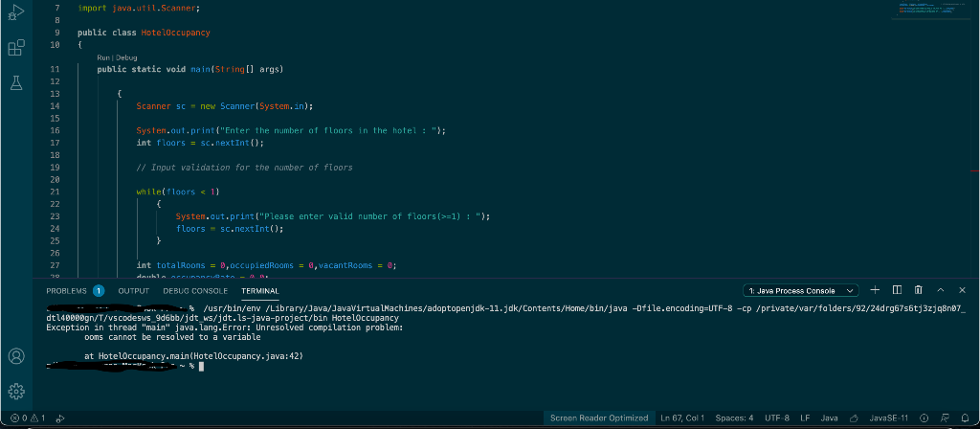Open the feedback icon in status bar

coord(946,418)
